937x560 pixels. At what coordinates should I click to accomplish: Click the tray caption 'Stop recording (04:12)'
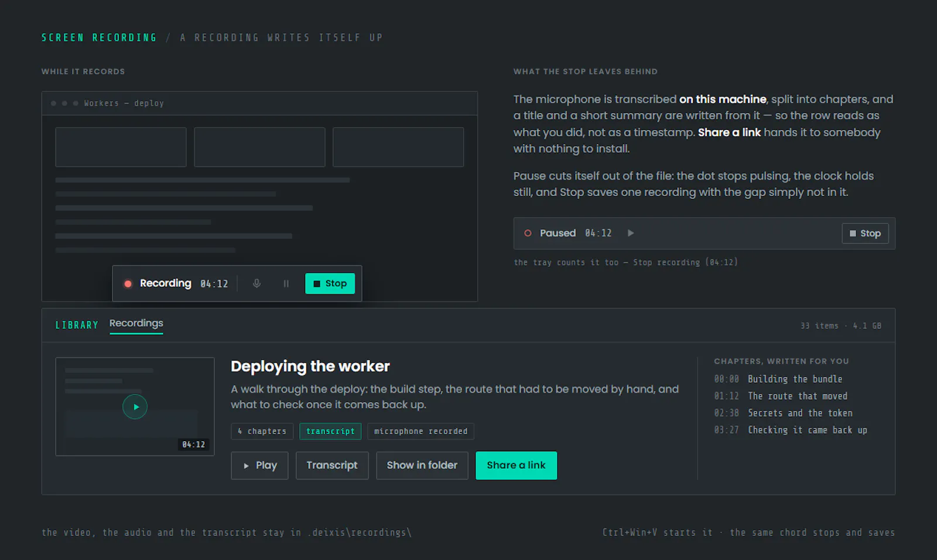pos(685,262)
